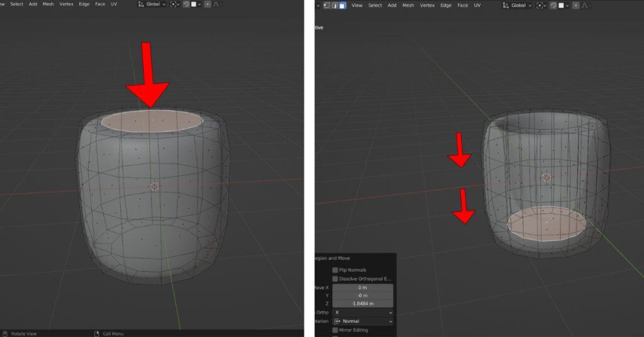Switch to edge select mode in right viewport

tap(335, 5)
